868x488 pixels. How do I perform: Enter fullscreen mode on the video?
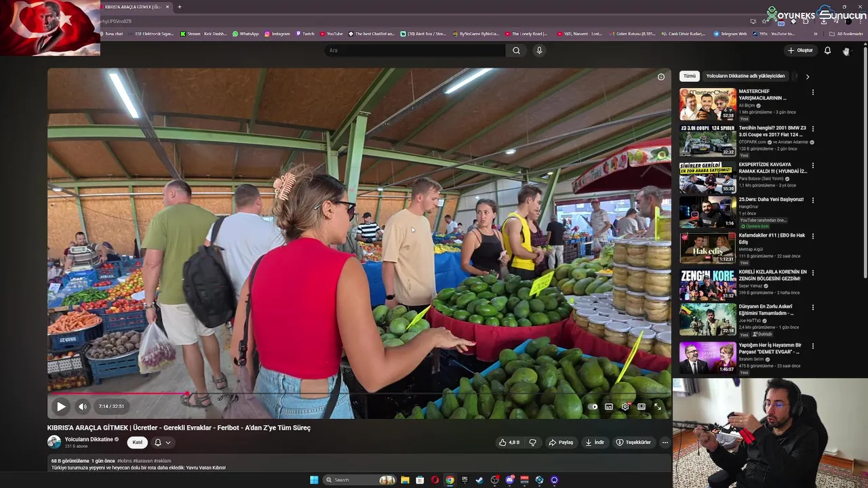click(x=658, y=407)
